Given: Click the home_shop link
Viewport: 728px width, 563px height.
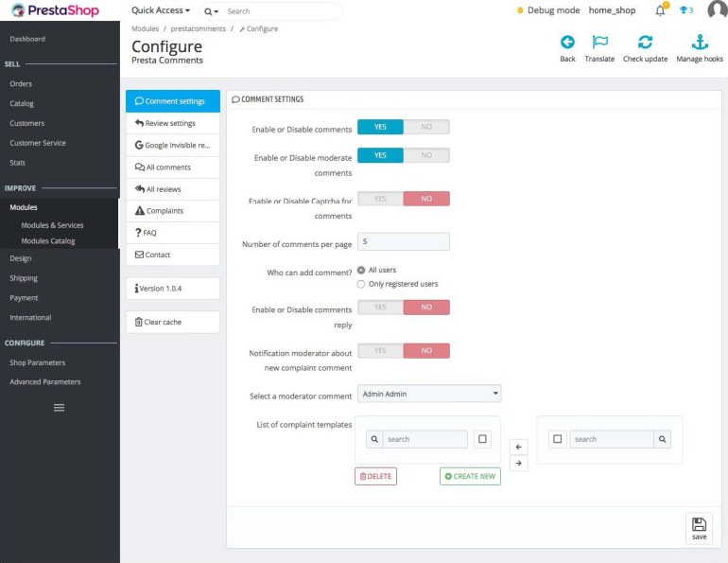Looking at the screenshot, I should pos(612,10).
